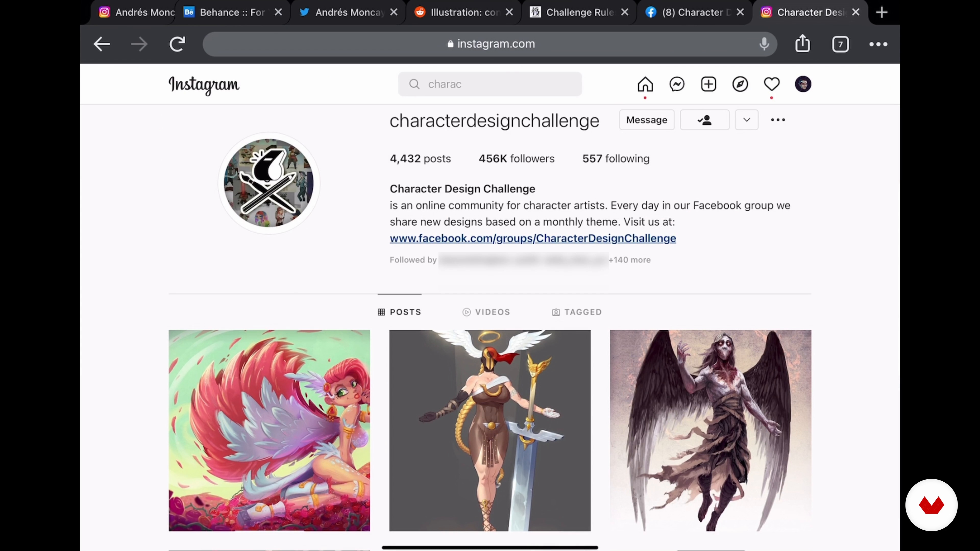Screen dimensions: 980x551
Task: Open the helmeted angel warrior post
Action: 490,430
